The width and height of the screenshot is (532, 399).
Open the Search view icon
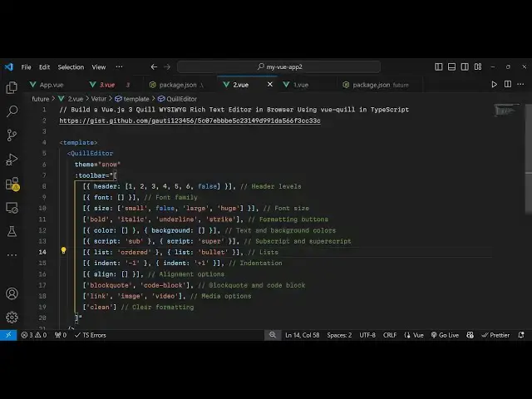pos(12,111)
